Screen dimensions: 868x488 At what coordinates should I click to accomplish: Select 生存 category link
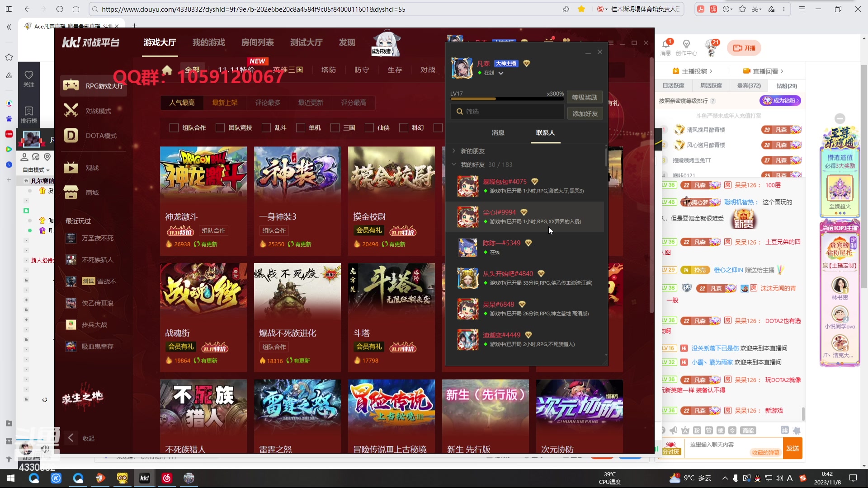pyautogui.click(x=395, y=70)
